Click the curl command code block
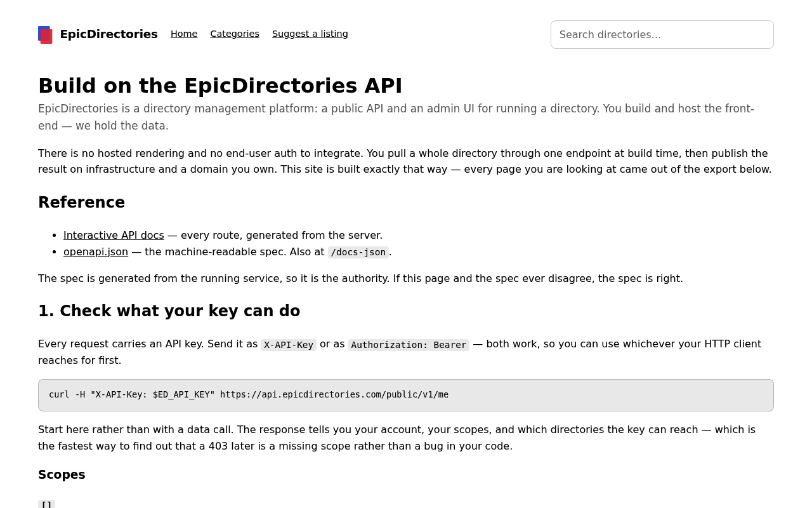The image size is (812, 508). pyautogui.click(x=406, y=395)
